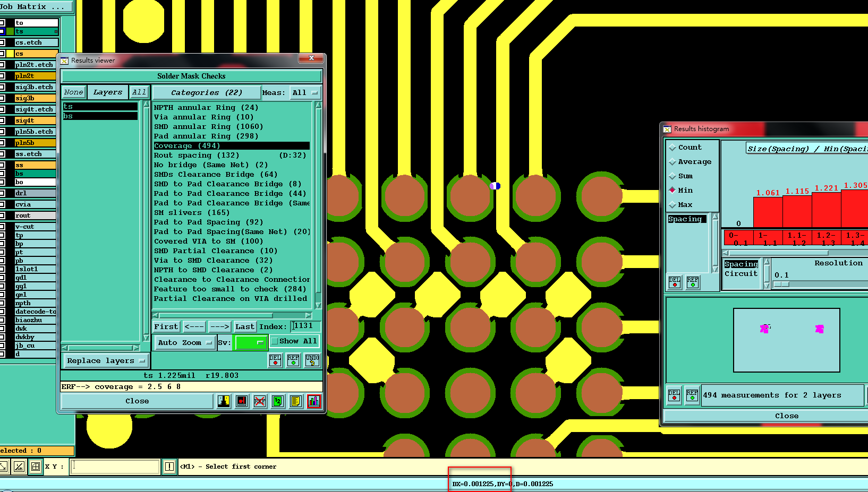868x492 pixels.
Task: Click yellow swatch beside layer cs
Action: (10, 54)
